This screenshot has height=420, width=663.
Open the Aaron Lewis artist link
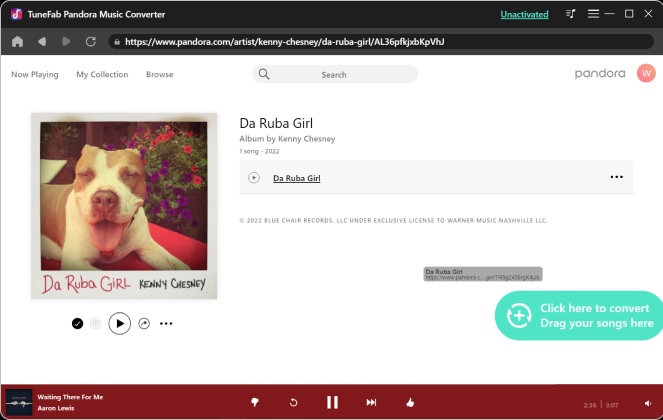pos(56,408)
